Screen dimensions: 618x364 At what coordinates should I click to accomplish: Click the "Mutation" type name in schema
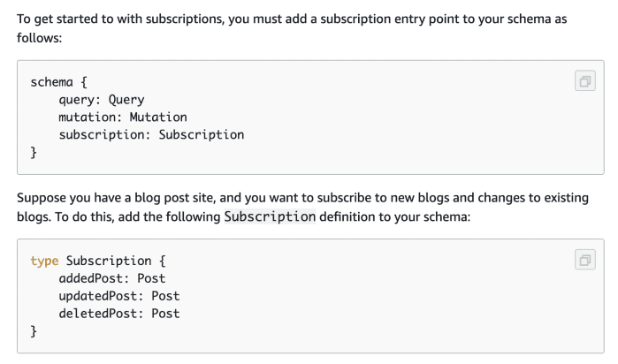[158, 118]
